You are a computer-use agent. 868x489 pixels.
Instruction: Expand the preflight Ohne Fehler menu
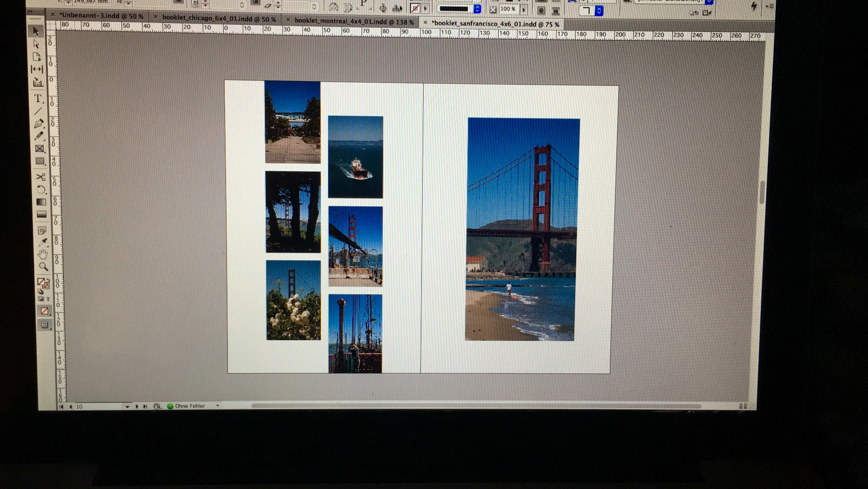[217, 406]
